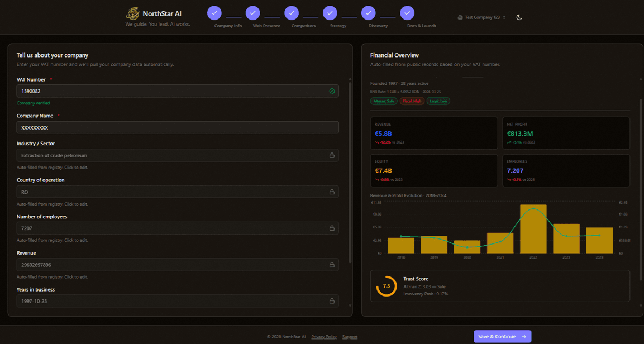Toggle dark mode with the moon icon
The image size is (644, 344).
point(519,17)
